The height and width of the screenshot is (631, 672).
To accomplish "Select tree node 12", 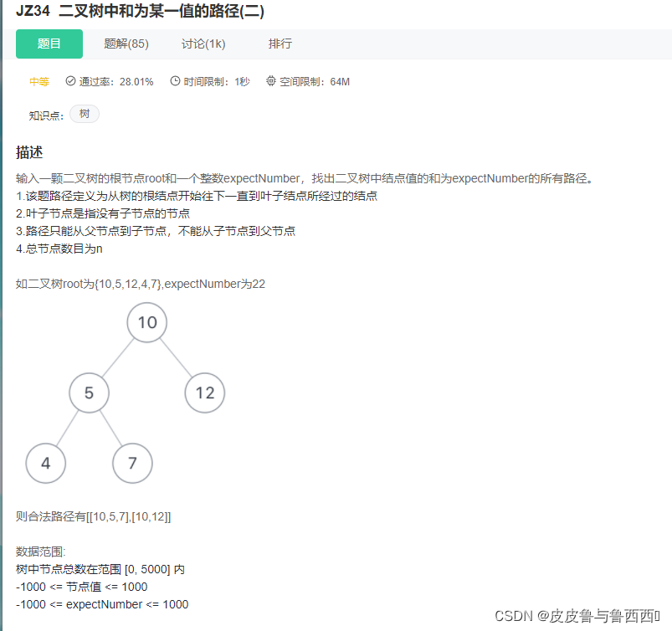I will 205,392.
